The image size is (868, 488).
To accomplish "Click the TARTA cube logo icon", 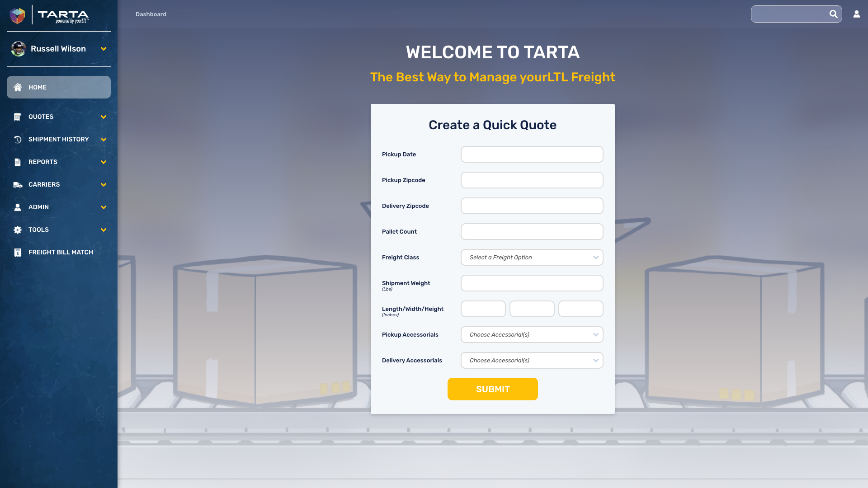I will [18, 15].
